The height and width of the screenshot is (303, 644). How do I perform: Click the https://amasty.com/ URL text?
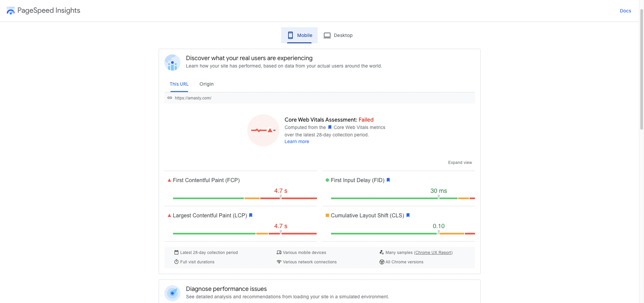193,98
